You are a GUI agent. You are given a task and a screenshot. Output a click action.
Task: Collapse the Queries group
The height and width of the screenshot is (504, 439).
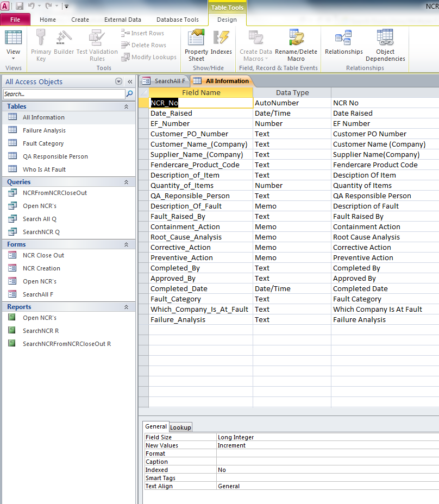pos(127,182)
